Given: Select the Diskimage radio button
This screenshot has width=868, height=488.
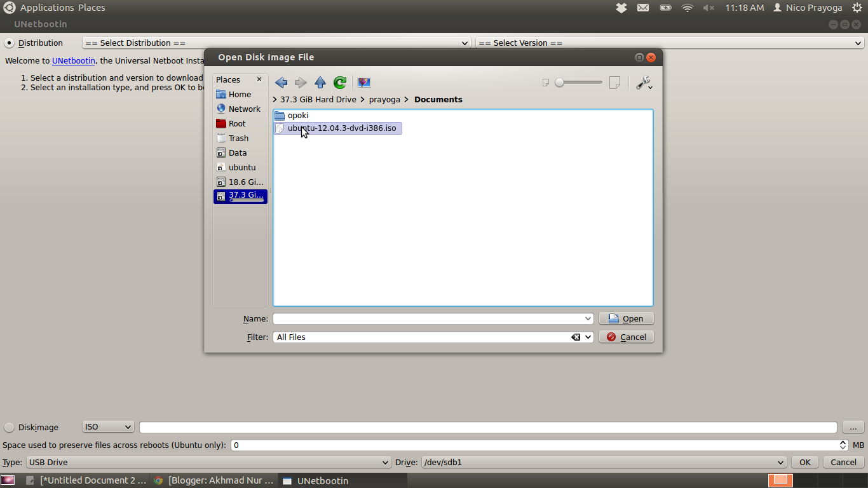Looking at the screenshot, I should click(x=9, y=428).
